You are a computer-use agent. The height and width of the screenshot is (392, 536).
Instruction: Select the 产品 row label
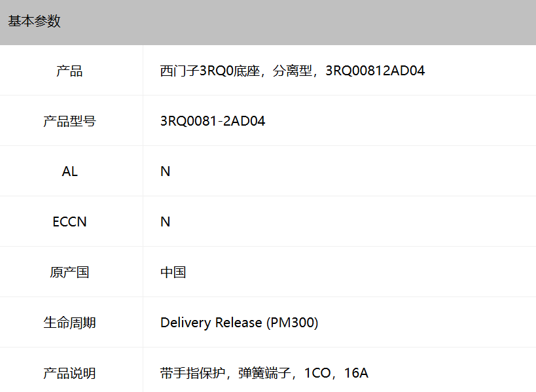[69, 71]
